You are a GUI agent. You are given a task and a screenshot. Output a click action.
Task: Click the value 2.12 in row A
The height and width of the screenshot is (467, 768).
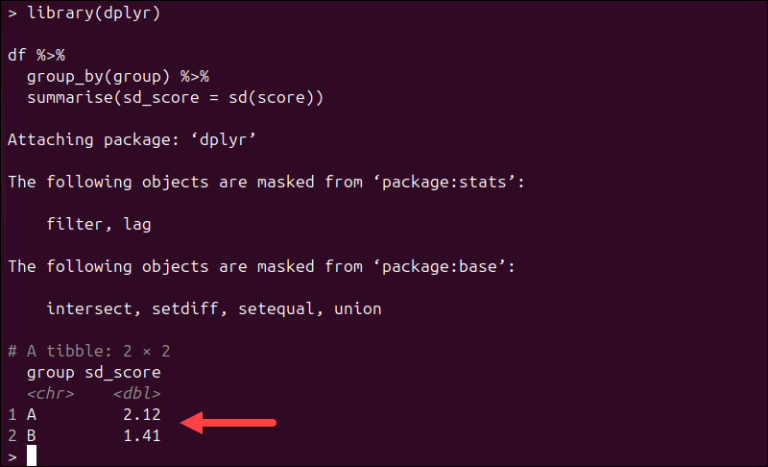tap(142, 415)
